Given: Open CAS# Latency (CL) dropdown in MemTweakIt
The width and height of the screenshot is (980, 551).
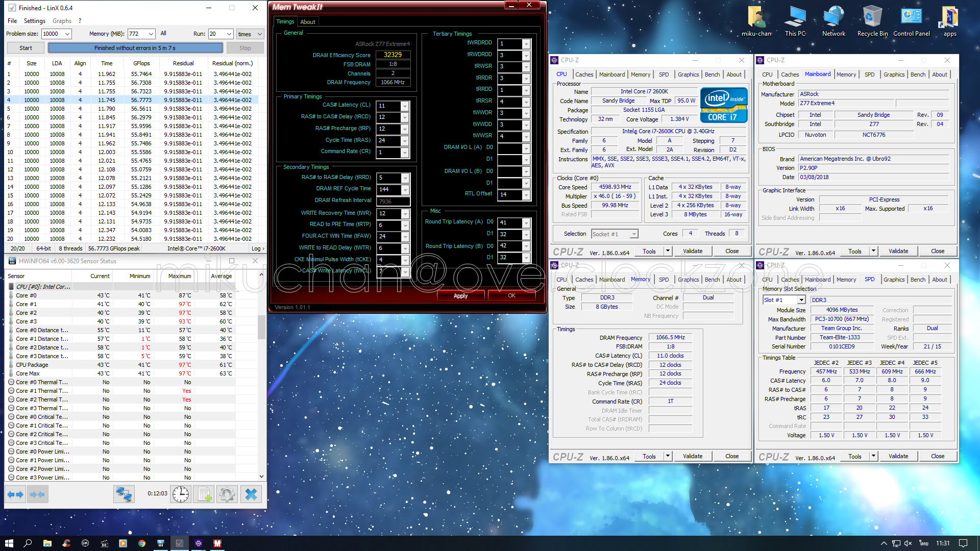Looking at the screenshot, I should (405, 106).
